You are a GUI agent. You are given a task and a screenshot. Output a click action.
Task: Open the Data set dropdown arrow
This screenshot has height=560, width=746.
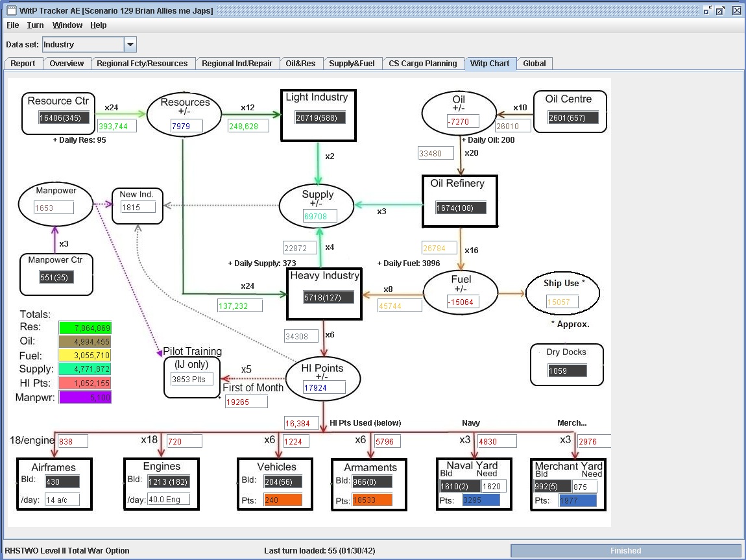[130, 45]
